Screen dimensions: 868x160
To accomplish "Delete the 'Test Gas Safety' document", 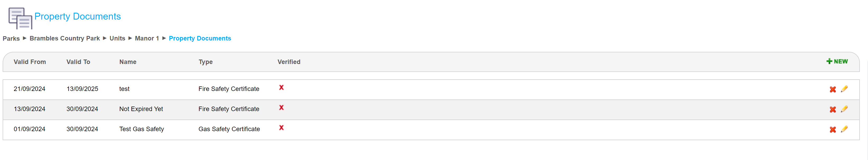I will click(x=832, y=130).
